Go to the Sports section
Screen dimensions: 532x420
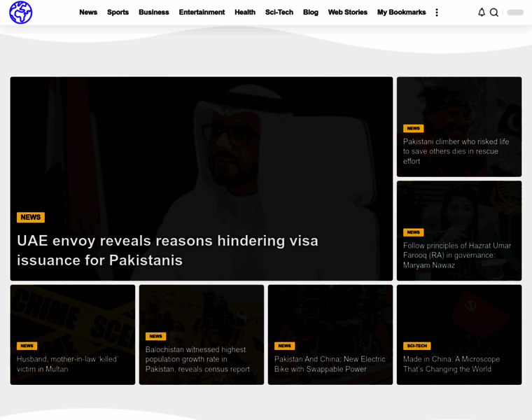pos(118,12)
